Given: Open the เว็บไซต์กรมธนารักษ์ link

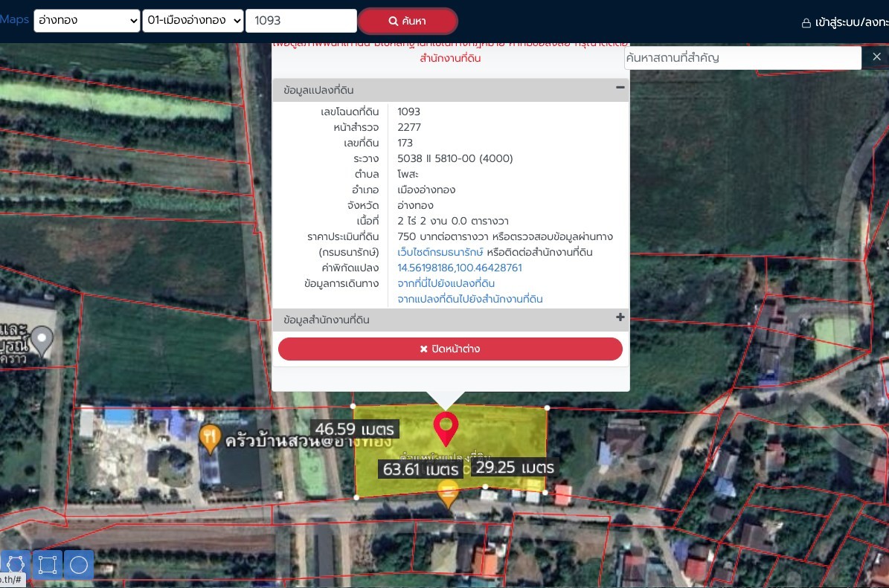Looking at the screenshot, I should point(440,252).
